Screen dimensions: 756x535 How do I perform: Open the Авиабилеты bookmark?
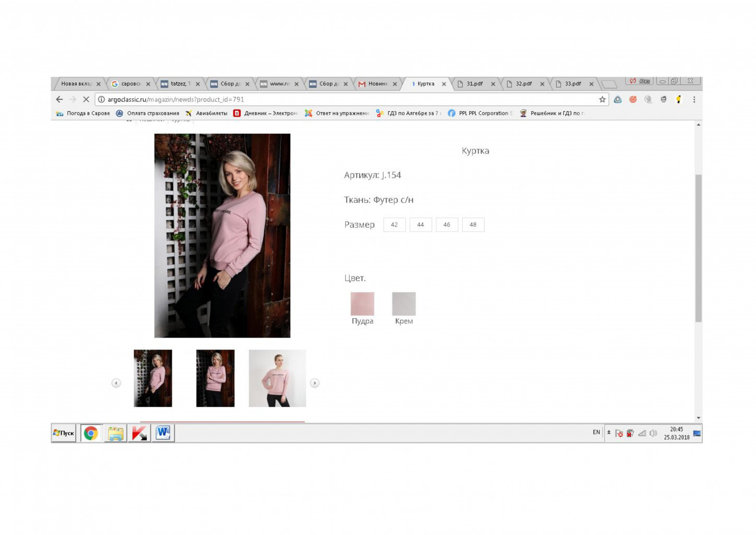(206, 113)
